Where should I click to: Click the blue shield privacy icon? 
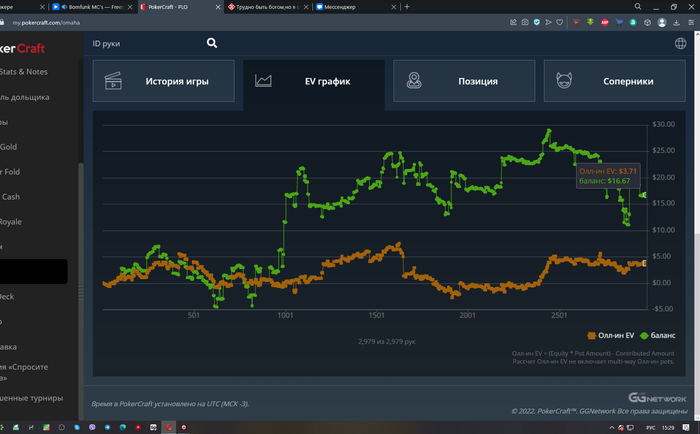[x=537, y=22]
